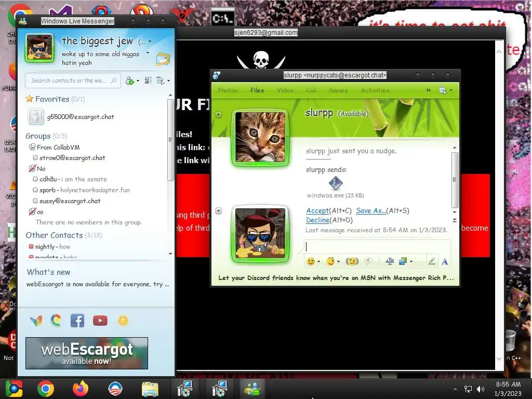This screenshot has width=532, height=399.
Task: Click the chat history scrollbar
Action: [455, 179]
